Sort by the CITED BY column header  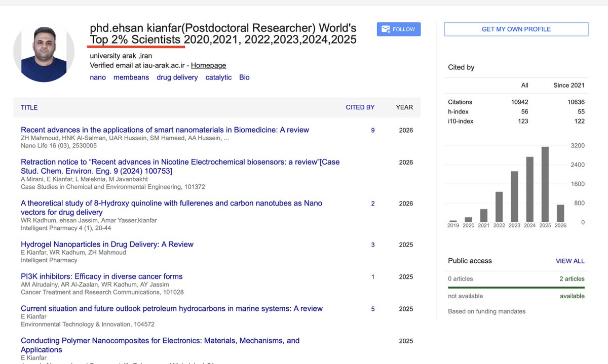pyautogui.click(x=360, y=107)
